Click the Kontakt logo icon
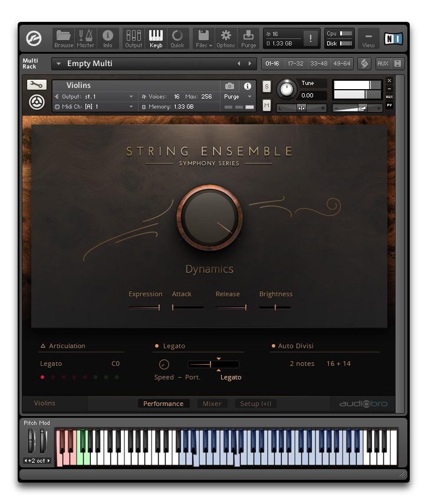 34,38
